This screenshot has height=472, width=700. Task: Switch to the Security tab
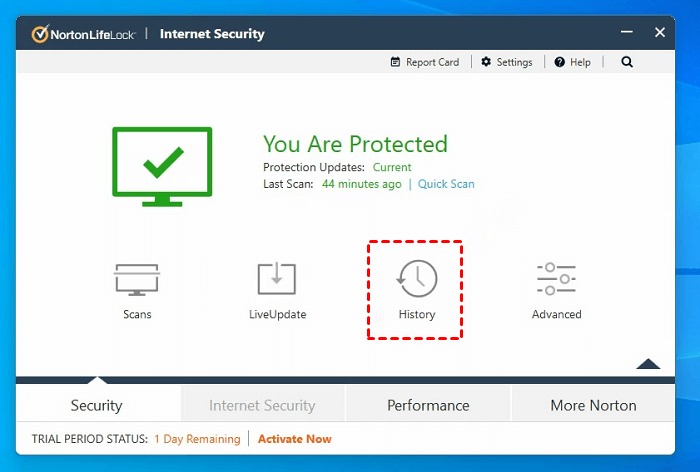pos(97,405)
